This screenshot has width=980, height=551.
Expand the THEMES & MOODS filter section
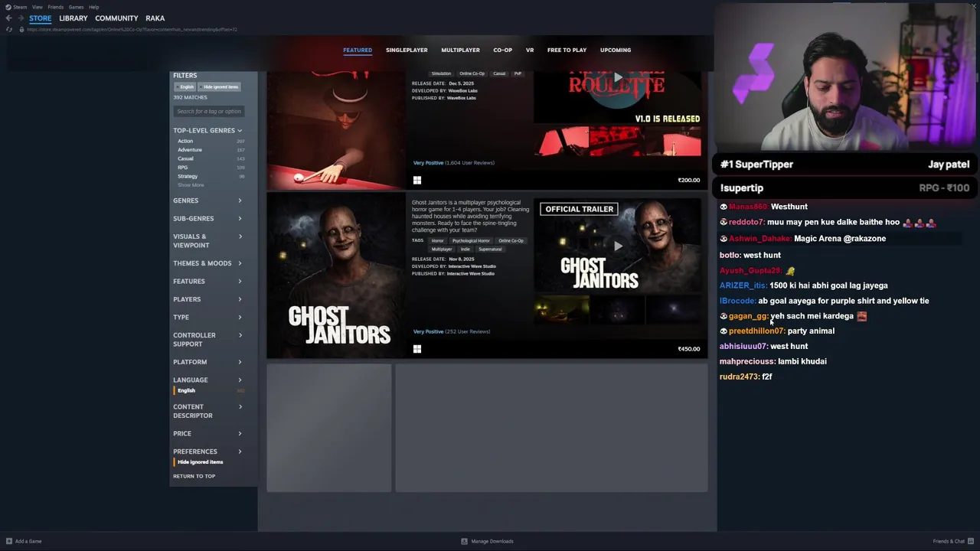tap(207, 263)
